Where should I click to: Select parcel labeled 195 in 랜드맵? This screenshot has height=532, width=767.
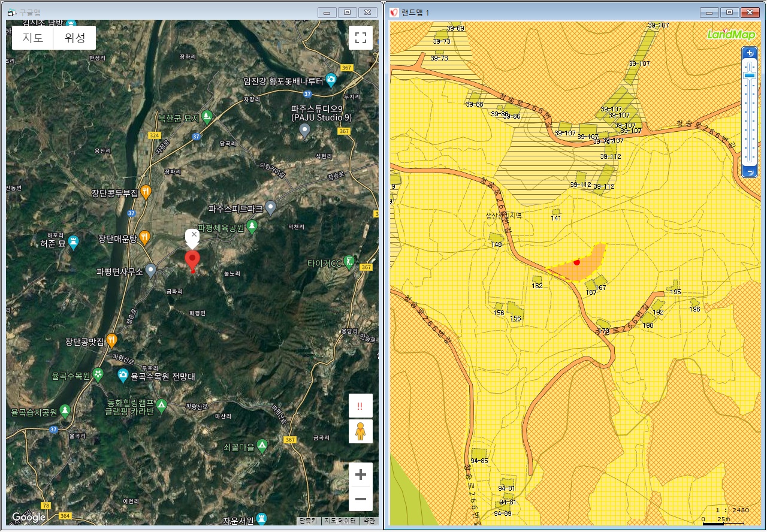675,286
